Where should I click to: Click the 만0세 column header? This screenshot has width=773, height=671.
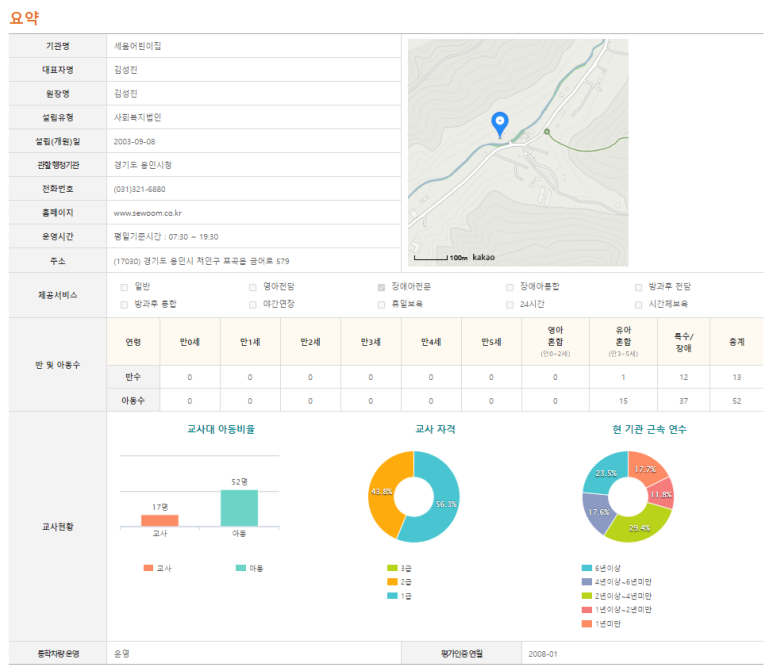pos(189,341)
